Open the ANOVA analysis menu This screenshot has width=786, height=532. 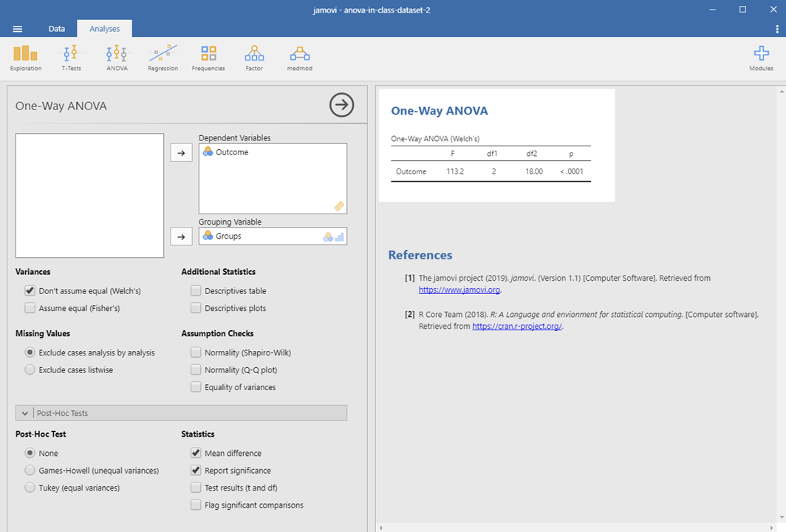tap(117, 58)
